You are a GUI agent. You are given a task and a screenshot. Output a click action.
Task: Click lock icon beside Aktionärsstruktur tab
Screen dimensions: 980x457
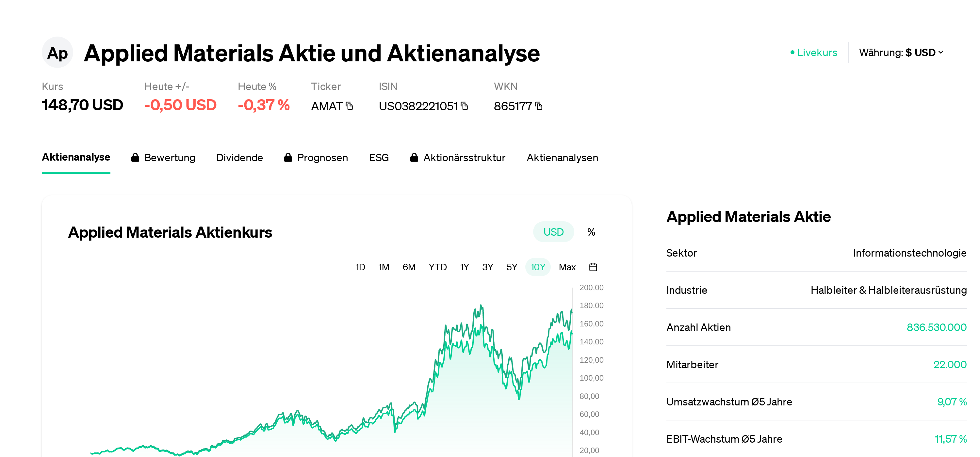(x=414, y=158)
